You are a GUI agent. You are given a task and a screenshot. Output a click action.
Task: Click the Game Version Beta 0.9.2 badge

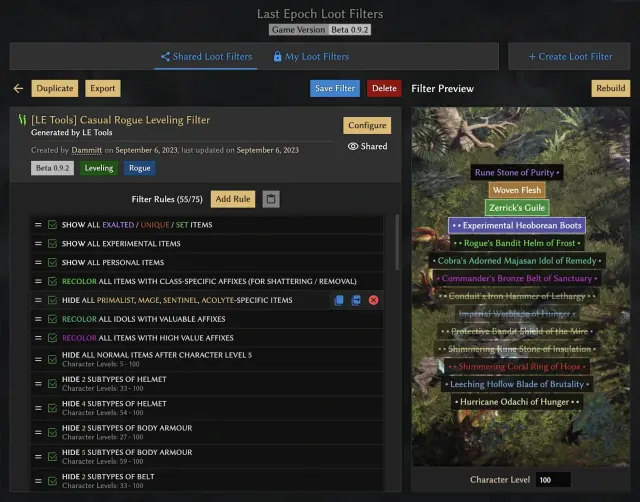point(320,30)
